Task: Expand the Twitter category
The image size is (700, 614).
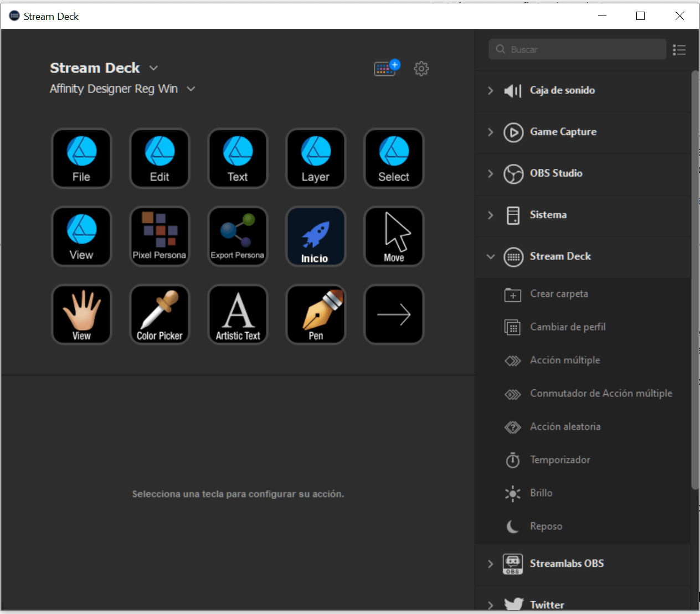Action: coord(490,605)
